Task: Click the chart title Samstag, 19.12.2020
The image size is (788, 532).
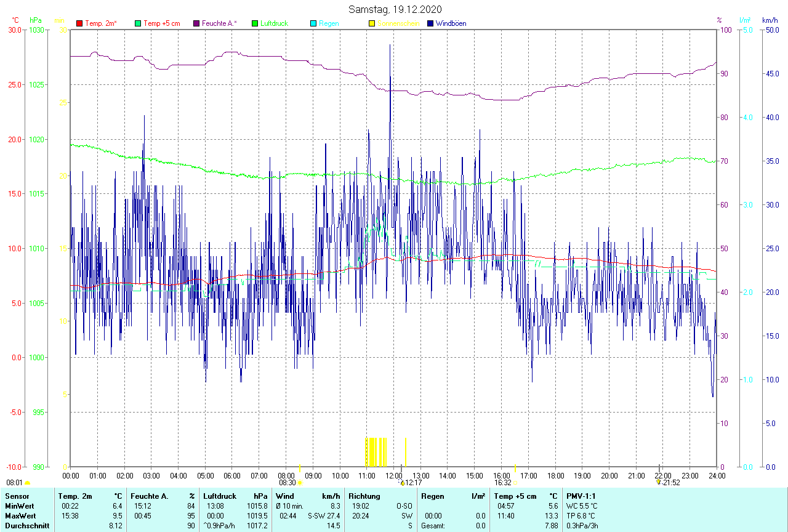Action: coord(395,9)
